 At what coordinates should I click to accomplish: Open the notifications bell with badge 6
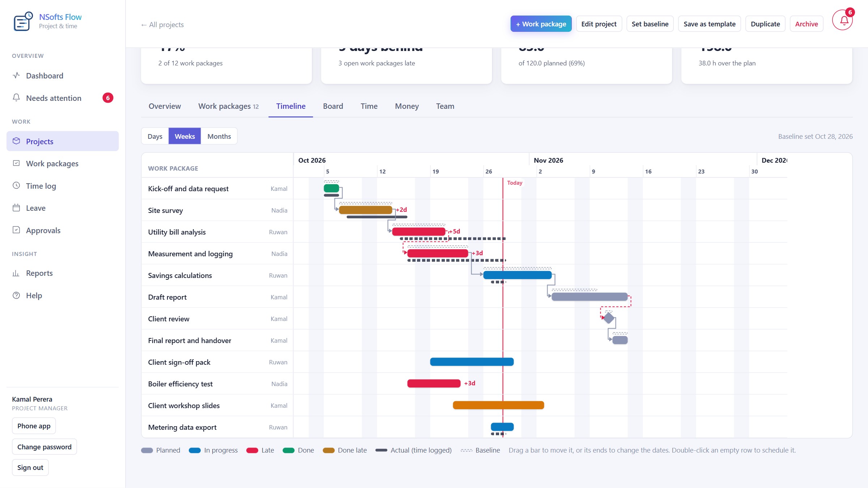[x=843, y=20]
